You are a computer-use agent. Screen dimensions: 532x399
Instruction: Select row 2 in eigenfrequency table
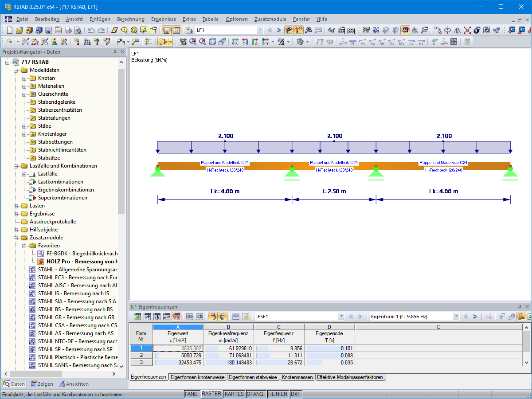coord(141,355)
